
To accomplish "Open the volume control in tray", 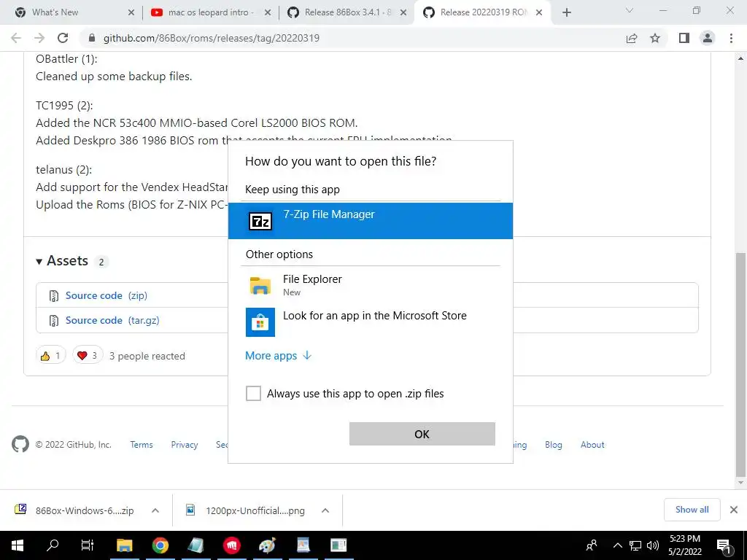I will click(653, 545).
